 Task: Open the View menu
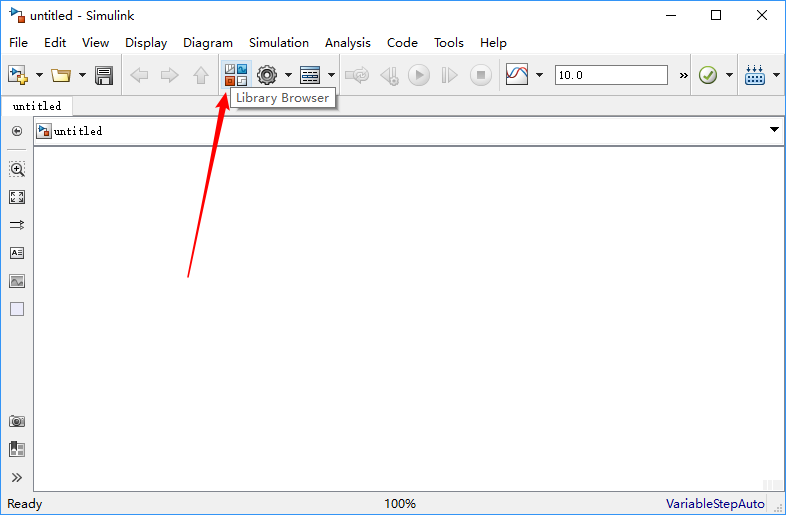(95, 43)
